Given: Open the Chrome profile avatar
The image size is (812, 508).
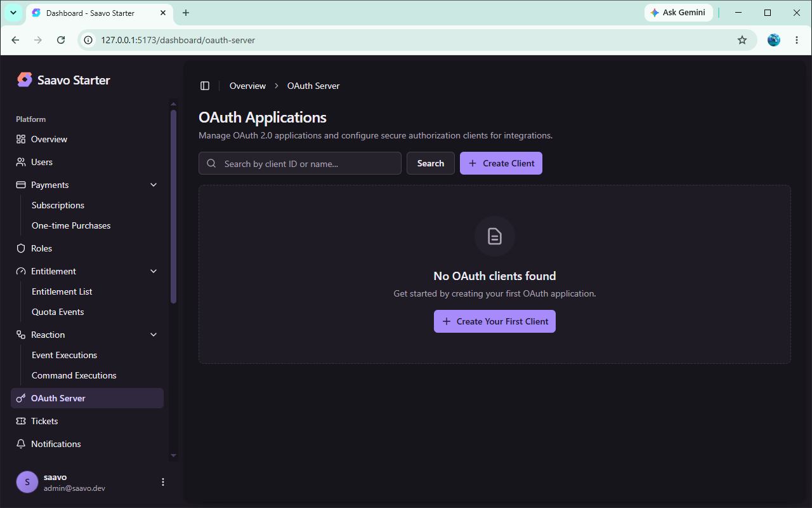Looking at the screenshot, I should (774, 40).
